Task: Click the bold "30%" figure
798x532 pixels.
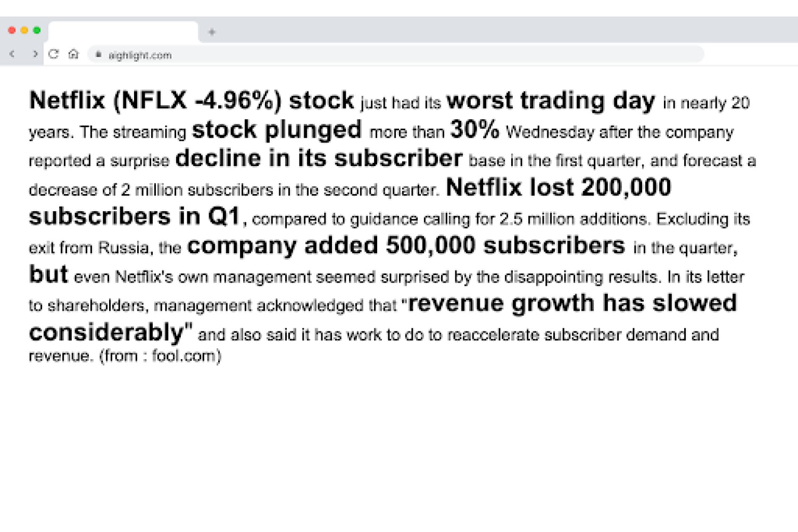Action: [475, 129]
